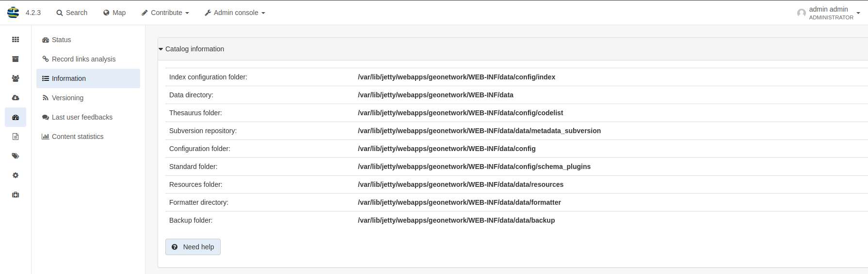Open the reports document sidebar icon

tap(16, 137)
